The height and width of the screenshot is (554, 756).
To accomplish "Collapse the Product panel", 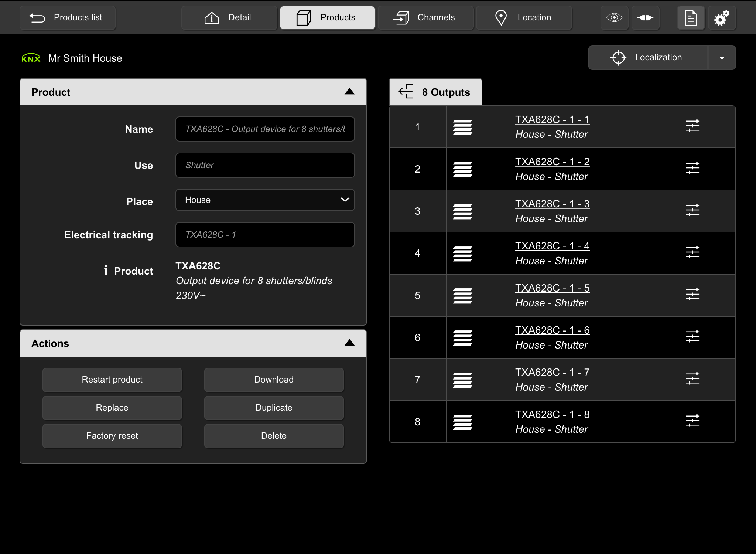I will (x=349, y=92).
